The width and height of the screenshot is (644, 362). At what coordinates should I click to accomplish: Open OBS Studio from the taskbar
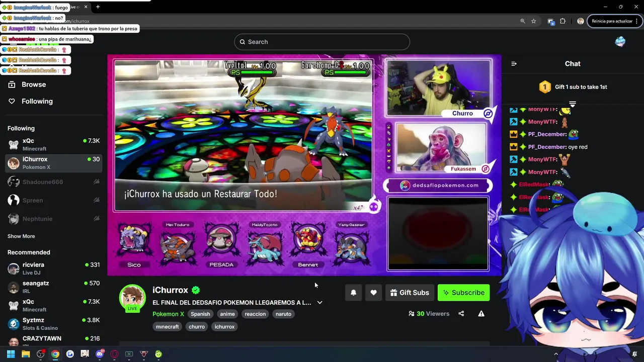(40, 354)
